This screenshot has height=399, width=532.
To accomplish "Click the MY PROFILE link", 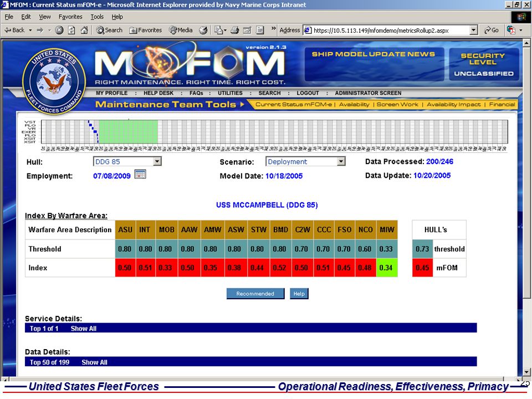I will point(111,93).
